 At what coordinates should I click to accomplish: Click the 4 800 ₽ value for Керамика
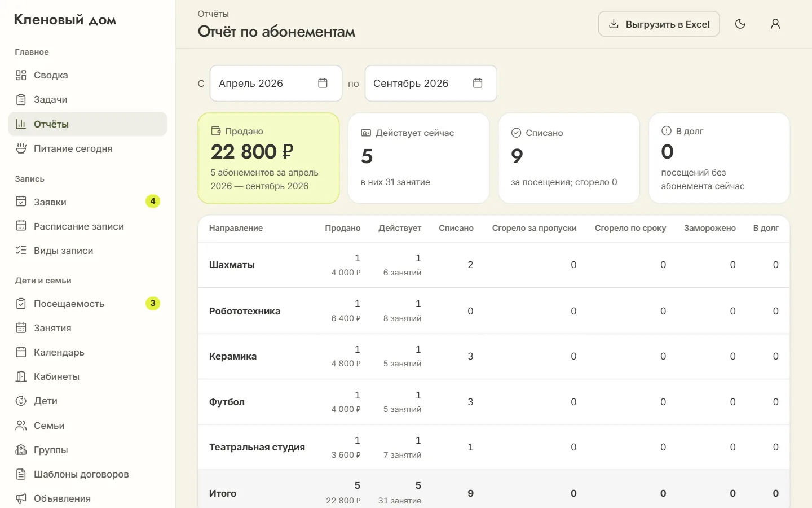coord(346,364)
